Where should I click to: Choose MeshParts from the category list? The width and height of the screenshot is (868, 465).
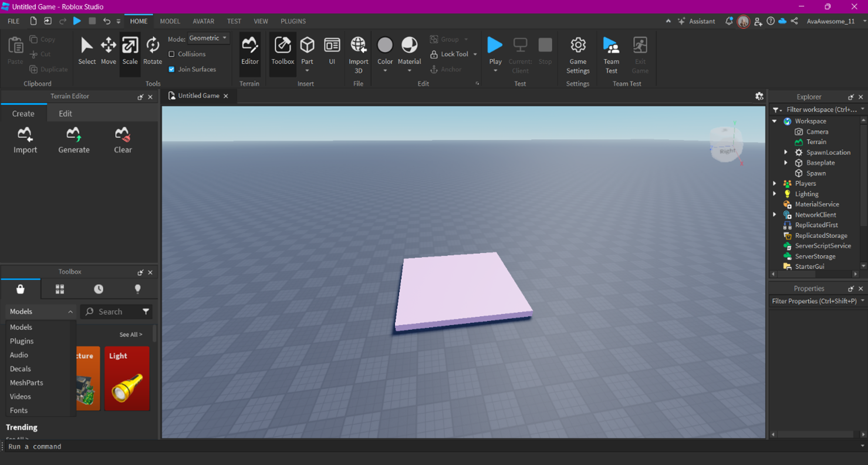[26, 383]
